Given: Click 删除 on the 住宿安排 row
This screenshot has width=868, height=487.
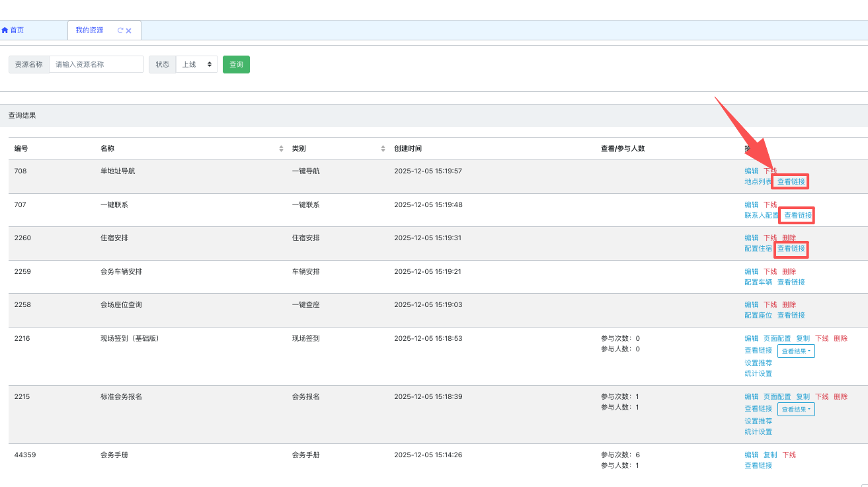Looking at the screenshot, I should (x=789, y=238).
